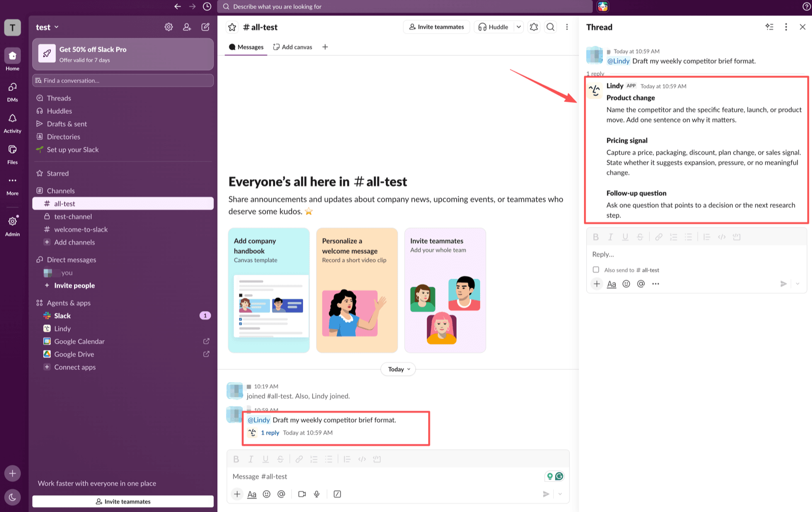Click the invite person icon in sidebar header

point(187,27)
